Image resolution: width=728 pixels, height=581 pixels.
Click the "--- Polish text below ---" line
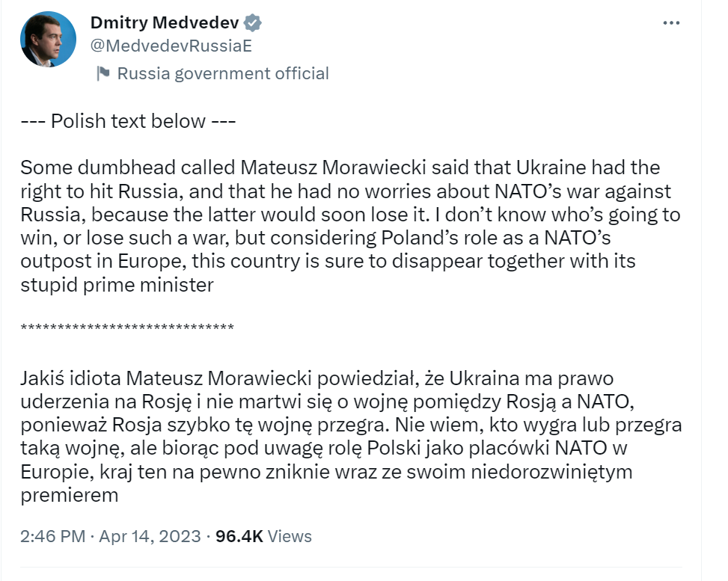coord(128,120)
